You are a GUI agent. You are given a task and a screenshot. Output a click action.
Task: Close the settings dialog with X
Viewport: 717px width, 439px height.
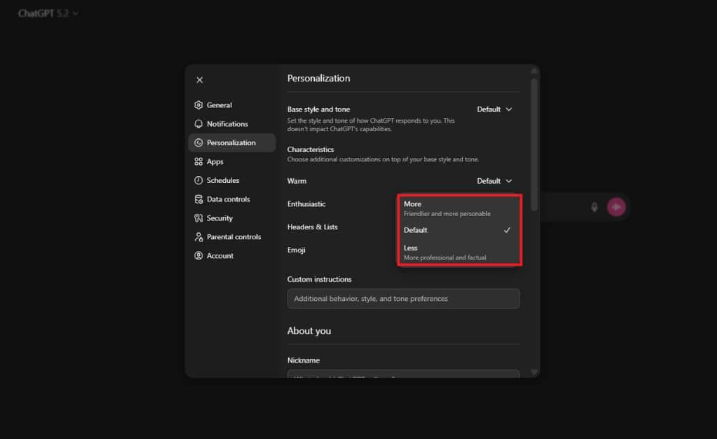199,79
